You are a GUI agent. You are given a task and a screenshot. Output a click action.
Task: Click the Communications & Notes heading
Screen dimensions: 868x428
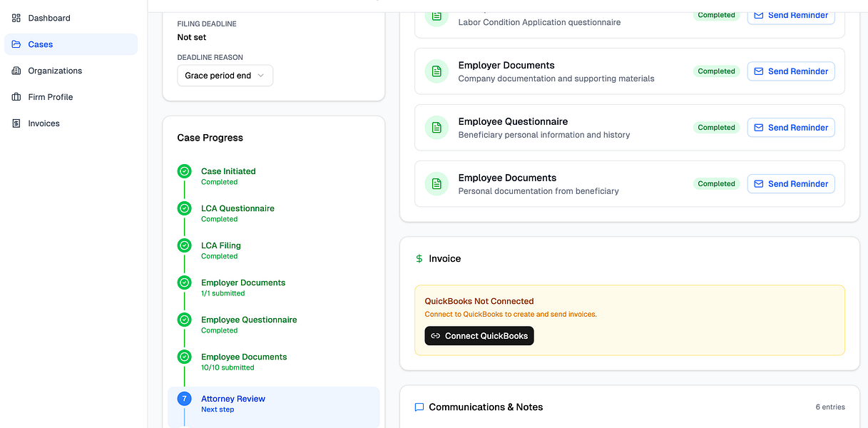[x=486, y=407]
